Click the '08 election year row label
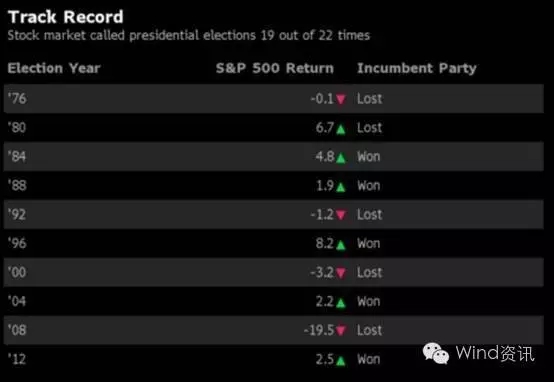The width and height of the screenshot is (554, 382). click(17, 330)
